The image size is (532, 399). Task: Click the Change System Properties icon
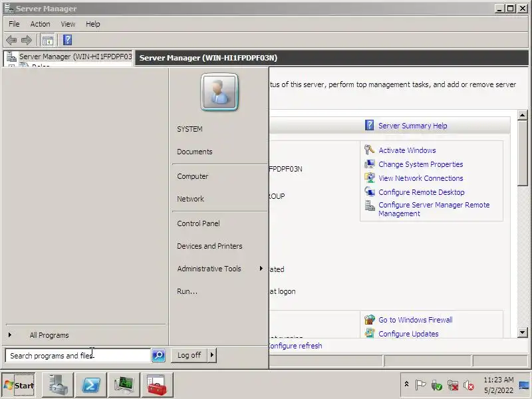(369, 164)
